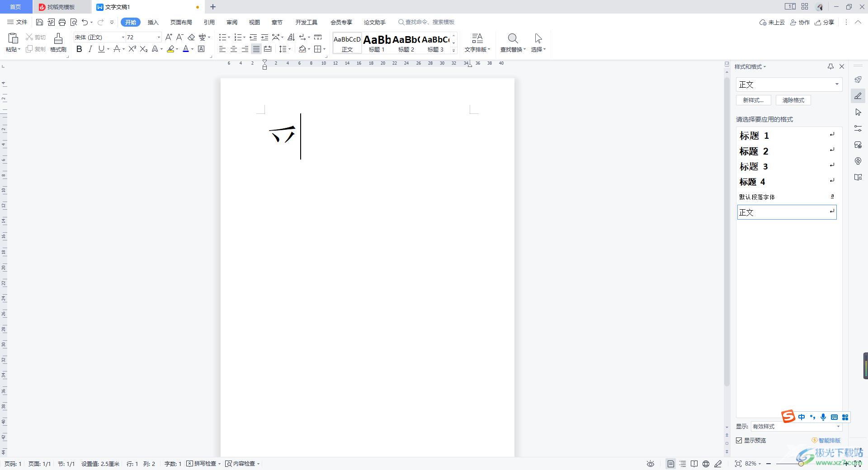
Task: Open the Review (审阅) tab
Action: click(232, 22)
